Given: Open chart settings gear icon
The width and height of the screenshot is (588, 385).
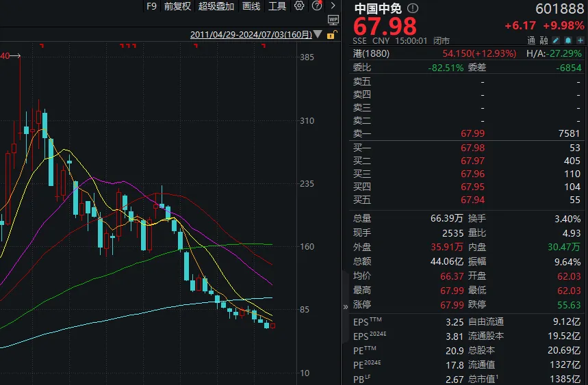Looking at the screenshot, I should point(299,5).
